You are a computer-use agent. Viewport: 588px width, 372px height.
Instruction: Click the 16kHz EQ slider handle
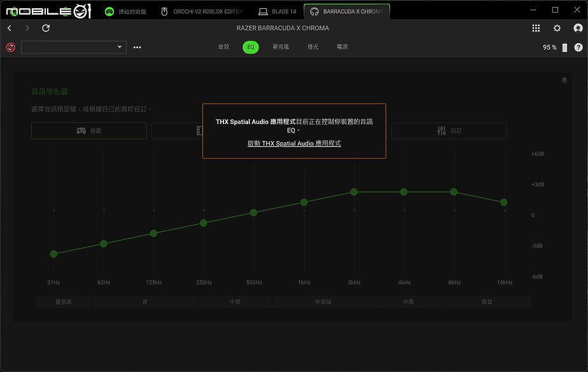click(x=504, y=202)
